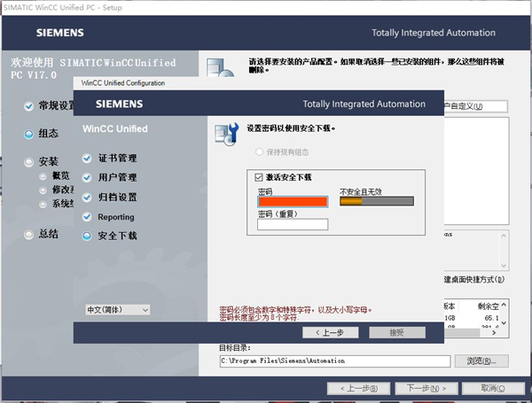Click the 归档设置 step label
The image size is (532, 403).
pos(117,198)
